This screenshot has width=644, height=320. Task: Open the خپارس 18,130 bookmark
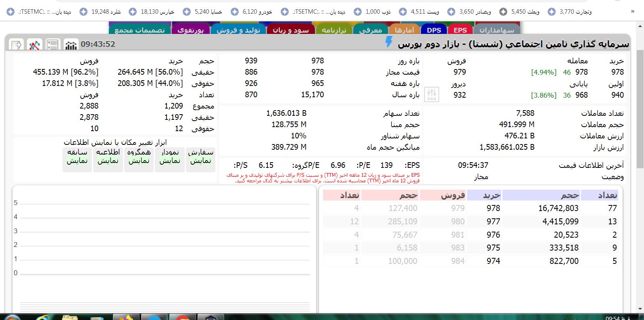coord(152,12)
